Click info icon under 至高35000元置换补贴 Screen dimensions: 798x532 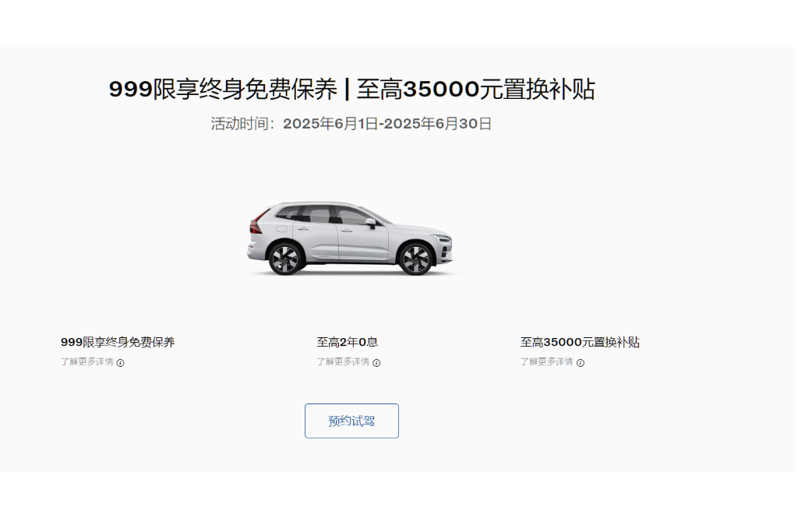tap(580, 363)
